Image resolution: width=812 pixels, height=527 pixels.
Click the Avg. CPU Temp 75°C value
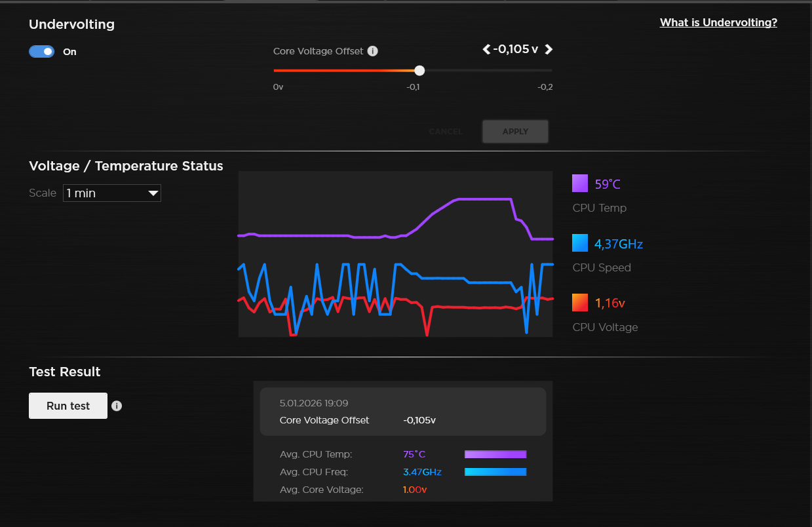tap(414, 454)
